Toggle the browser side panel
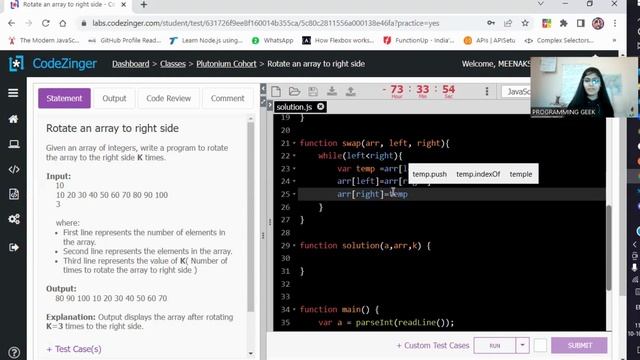This screenshot has height=360, width=640. point(581,23)
